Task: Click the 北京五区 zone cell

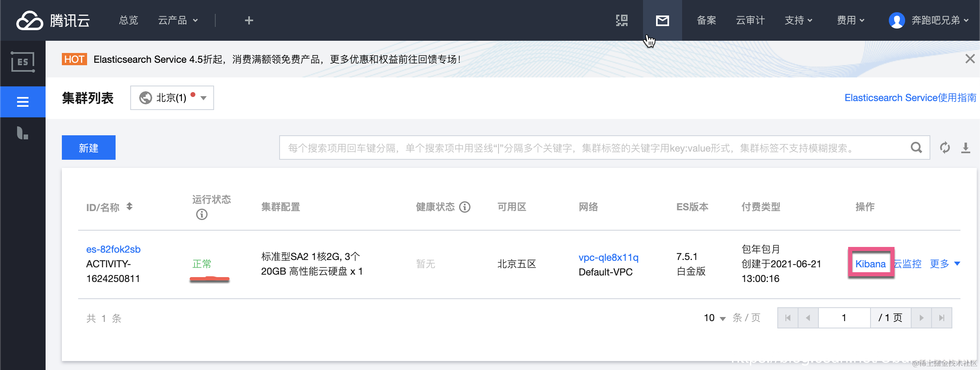Action: coord(516,264)
